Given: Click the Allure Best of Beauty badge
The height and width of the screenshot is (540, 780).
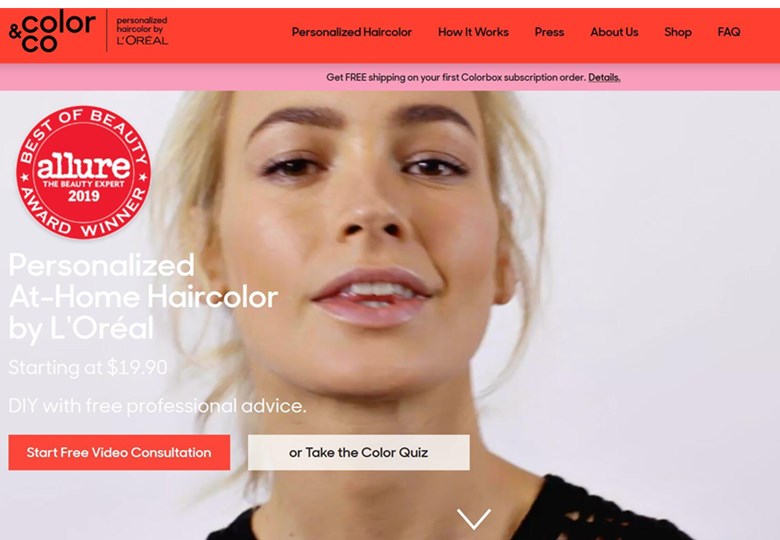Looking at the screenshot, I should [x=84, y=172].
